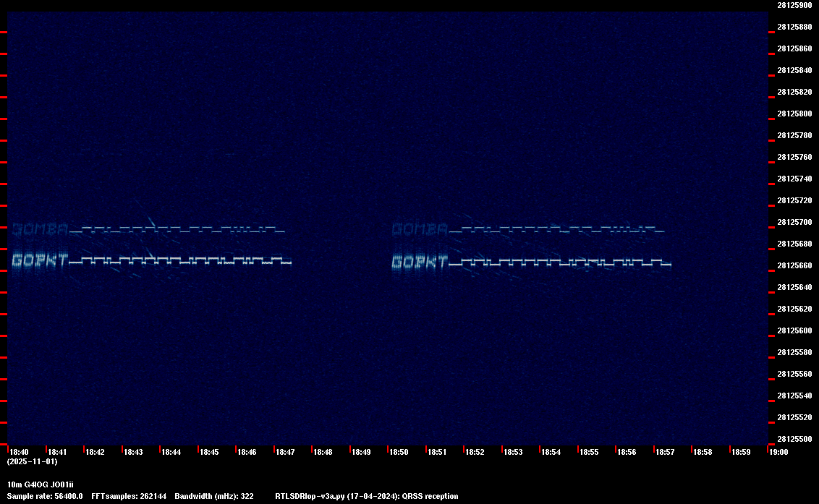Click the 19:00 time axis label
Viewport: 819px width, 504px height.
[x=778, y=452]
